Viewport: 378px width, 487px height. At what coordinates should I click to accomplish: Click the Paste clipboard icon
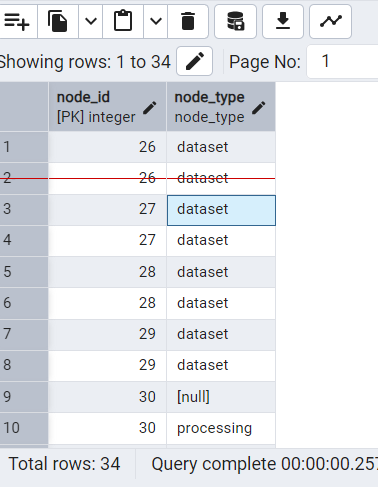click(123, 22)
